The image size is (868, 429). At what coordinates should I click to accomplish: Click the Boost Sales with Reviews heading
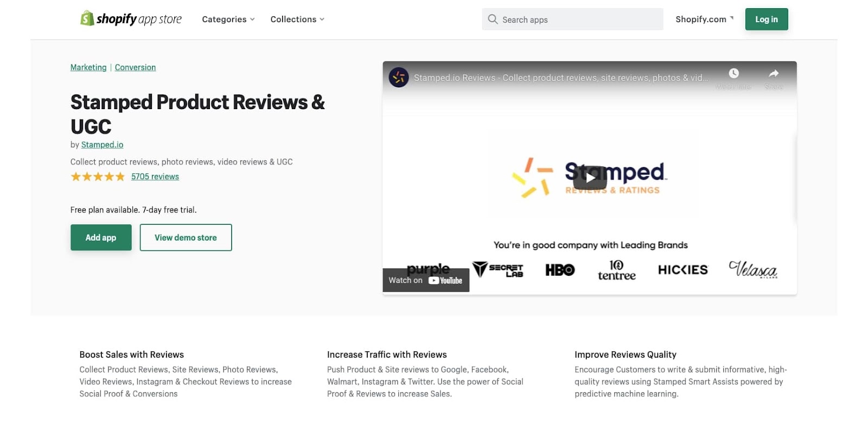pyautogui.click(x=132, y=355)
